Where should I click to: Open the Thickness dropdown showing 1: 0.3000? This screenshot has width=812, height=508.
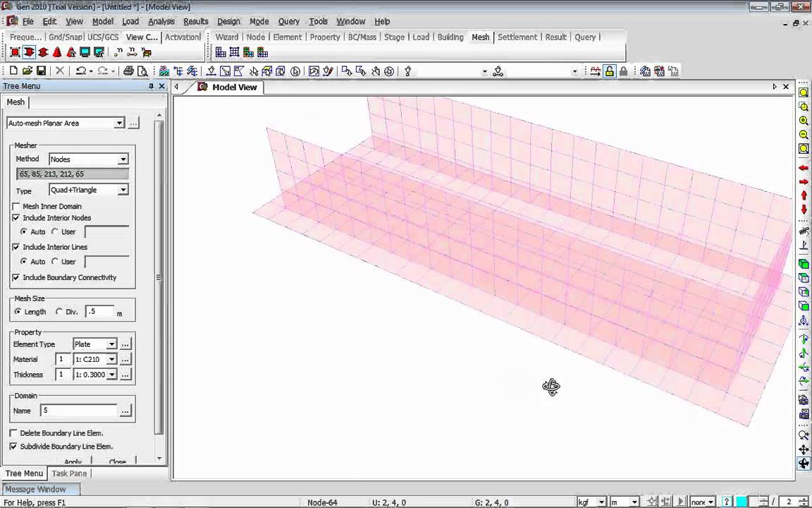tap(111, 374)
